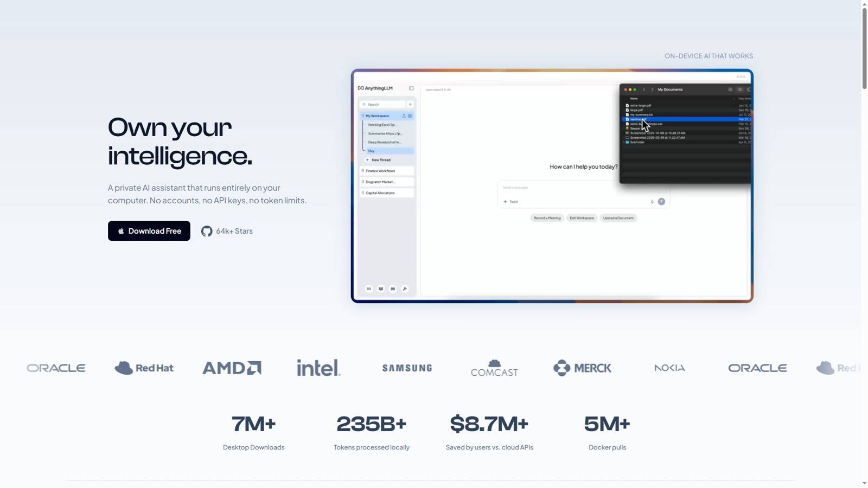Open the plus Tools menu in chat

click(510, 202)
